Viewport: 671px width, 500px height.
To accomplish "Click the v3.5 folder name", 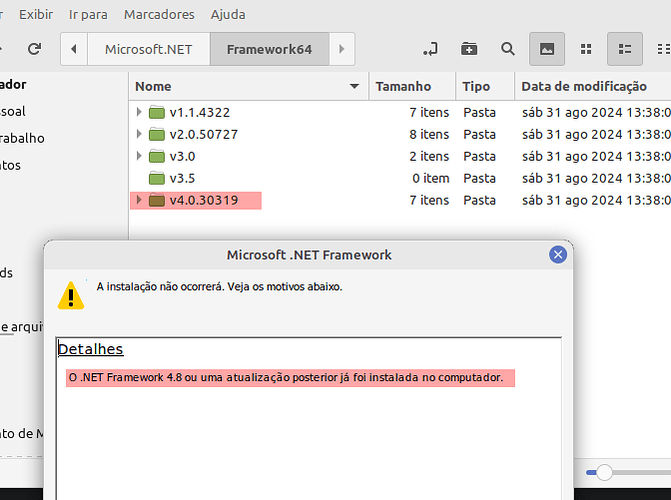I will pos(182,178).
